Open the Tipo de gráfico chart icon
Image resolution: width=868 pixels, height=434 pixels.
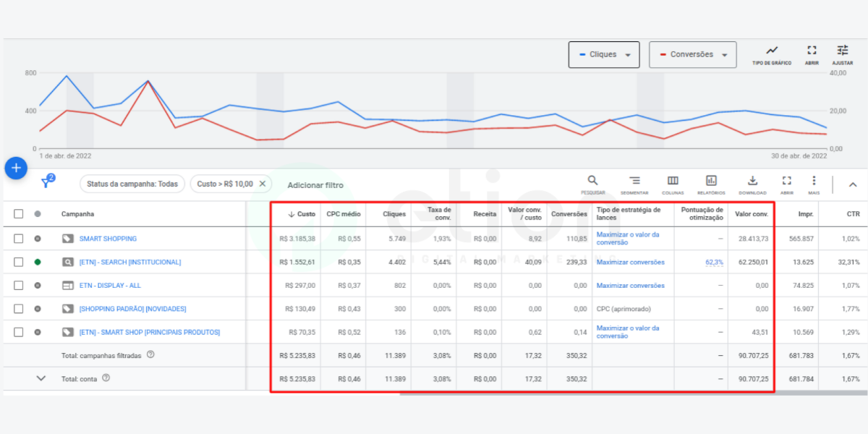[772, 51]
